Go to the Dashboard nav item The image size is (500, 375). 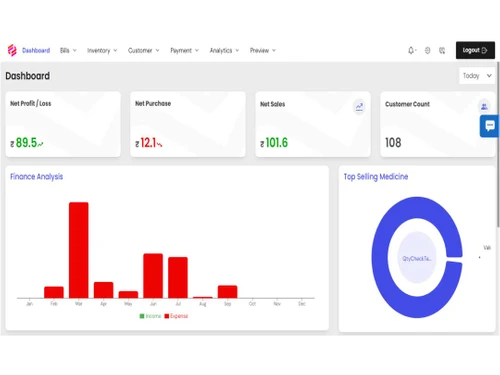(x=36, y=50)
